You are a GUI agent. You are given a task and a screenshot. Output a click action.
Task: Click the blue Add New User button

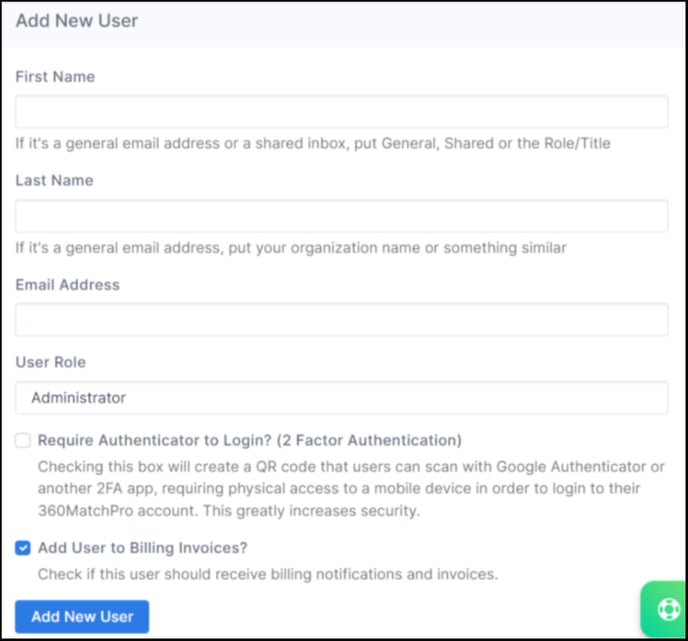[82, 616]
